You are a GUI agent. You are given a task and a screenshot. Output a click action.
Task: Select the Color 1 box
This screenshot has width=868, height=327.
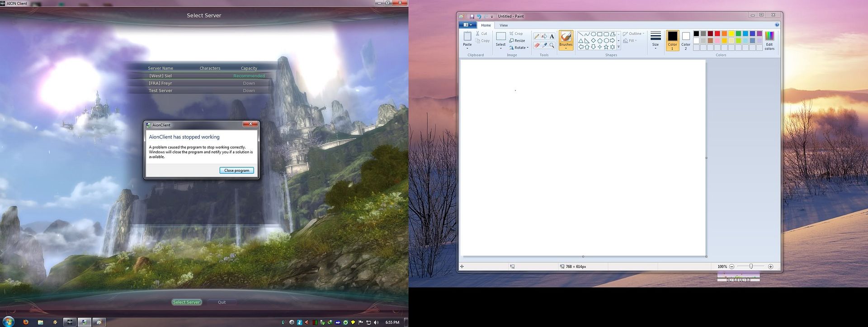[x=673, y=40]
